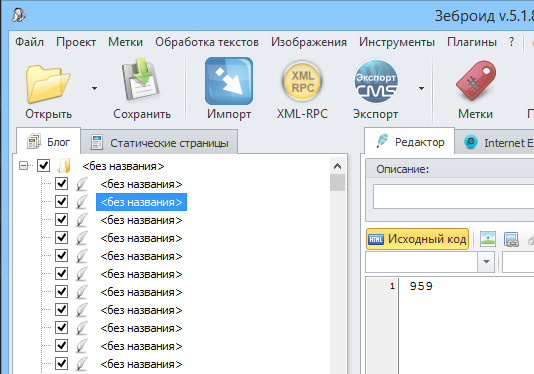Click the Сохранить floppy disk icon
534x374 pixels.
pyautogui.click(x=141, y=81)
